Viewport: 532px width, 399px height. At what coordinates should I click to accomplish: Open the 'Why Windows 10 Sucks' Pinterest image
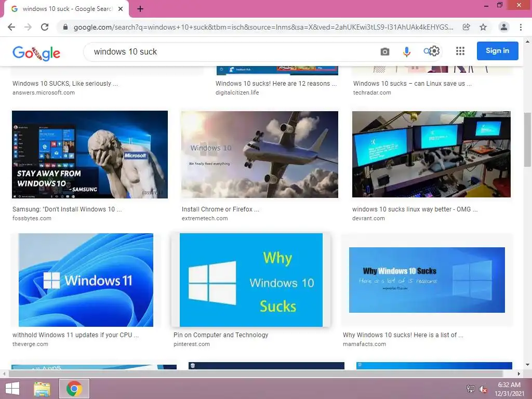[251, 280]
